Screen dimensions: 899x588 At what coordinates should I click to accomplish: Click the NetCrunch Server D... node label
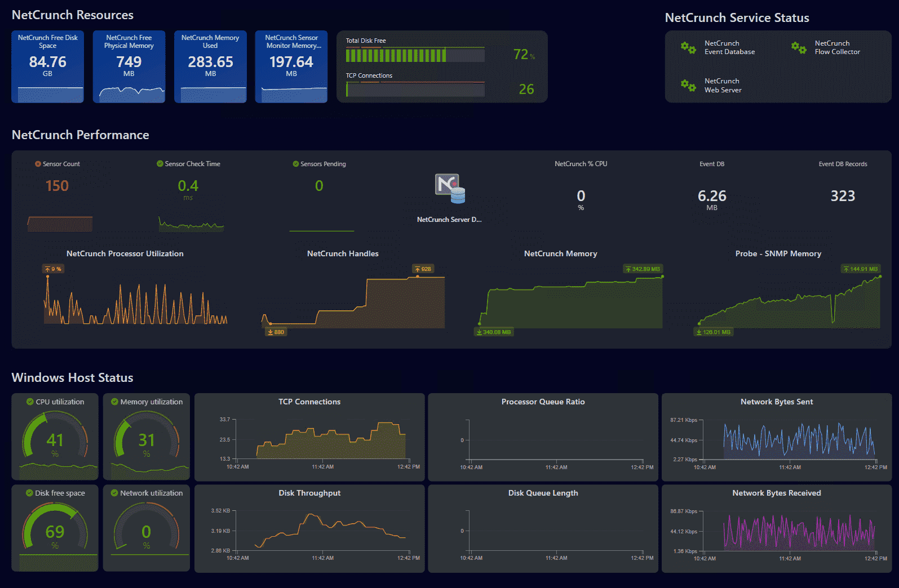coord(449,220)
